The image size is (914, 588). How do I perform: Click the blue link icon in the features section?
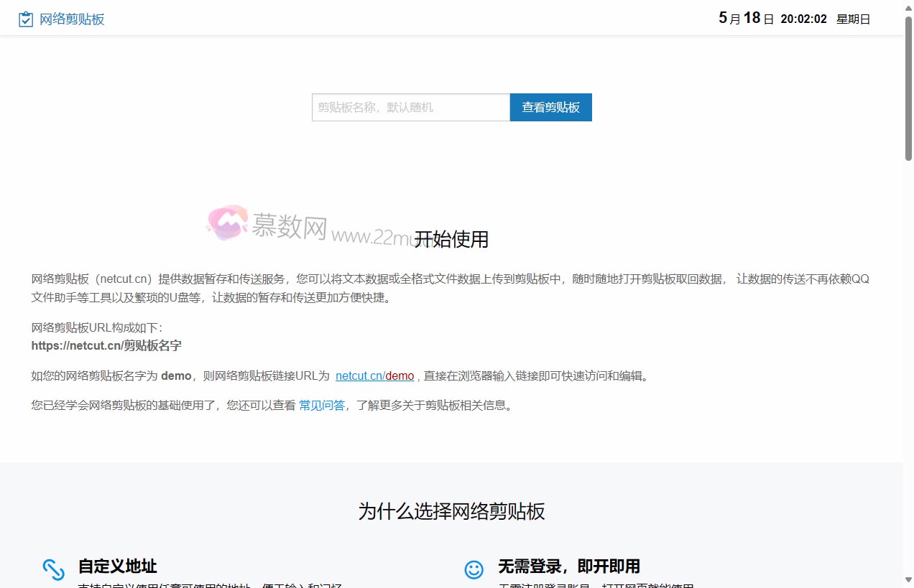point(54,569)
